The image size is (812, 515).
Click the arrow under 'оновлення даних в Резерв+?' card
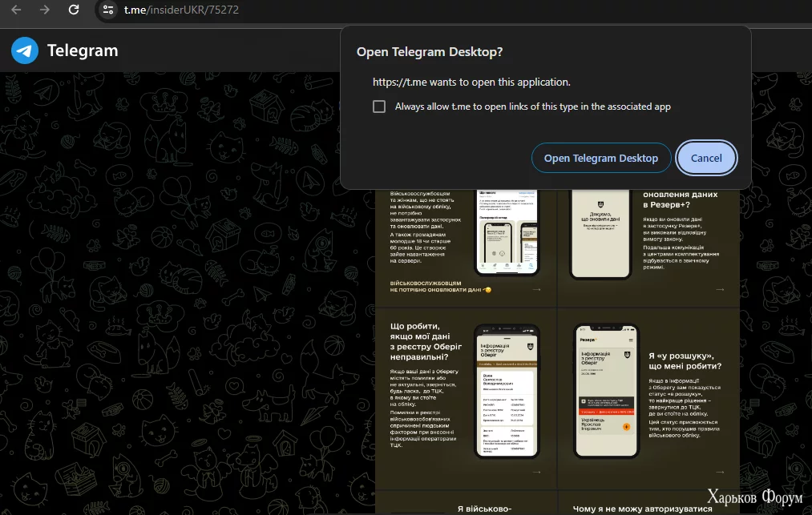(720, 290)
